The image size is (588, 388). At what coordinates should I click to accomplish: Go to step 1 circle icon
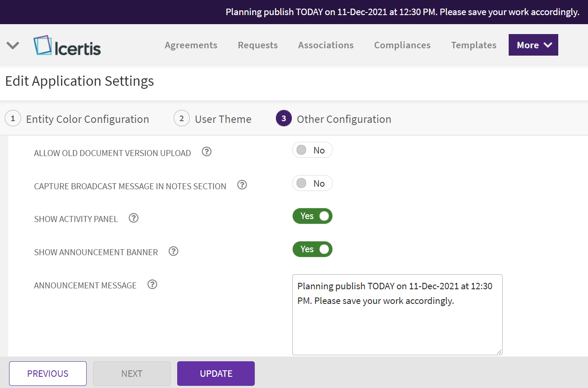click(x=13, y=119)
